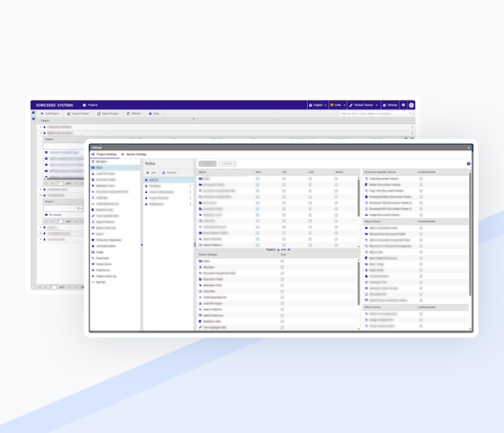Click the Add role button in Roles panel
The image size is (504, 433).
151,173
